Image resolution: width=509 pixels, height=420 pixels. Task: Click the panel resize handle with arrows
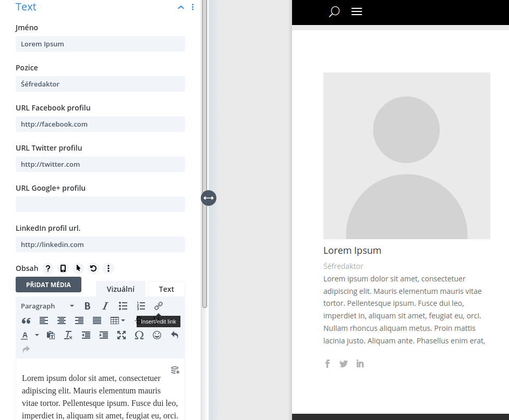(209, 198)
